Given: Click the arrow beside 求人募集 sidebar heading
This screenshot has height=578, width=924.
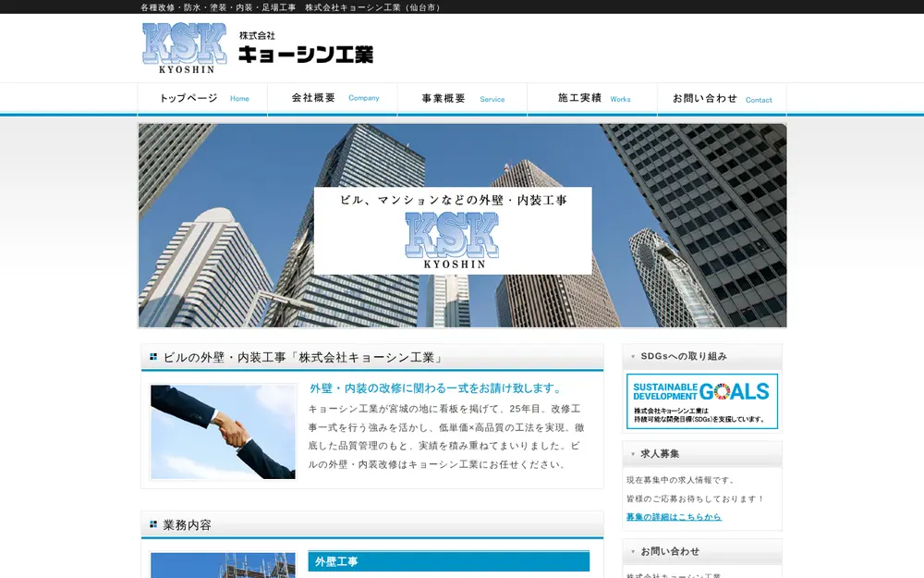Looking at the screenshot, I should click(x=633, y=454).
